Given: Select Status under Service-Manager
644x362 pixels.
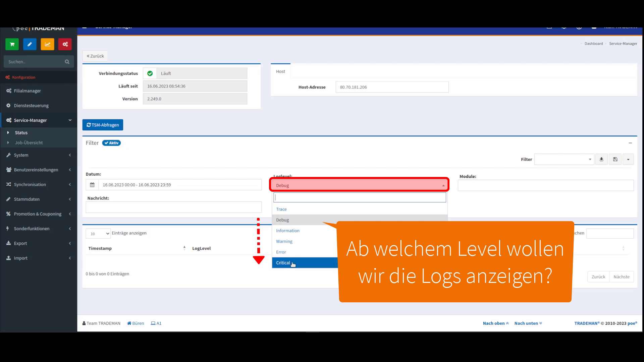Looking at the screenshot, I should 21,133.
